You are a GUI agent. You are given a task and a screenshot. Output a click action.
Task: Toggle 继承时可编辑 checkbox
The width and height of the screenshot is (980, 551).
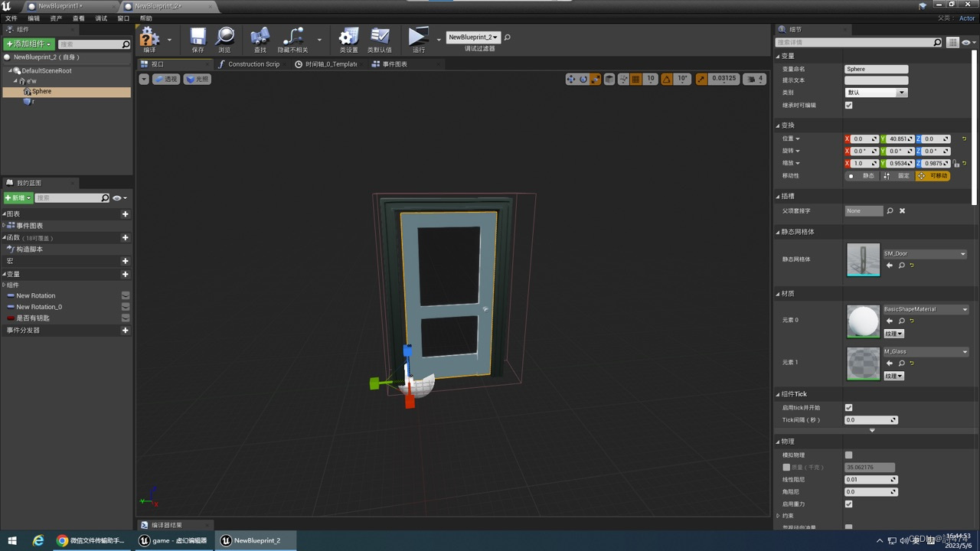point(848,105)
